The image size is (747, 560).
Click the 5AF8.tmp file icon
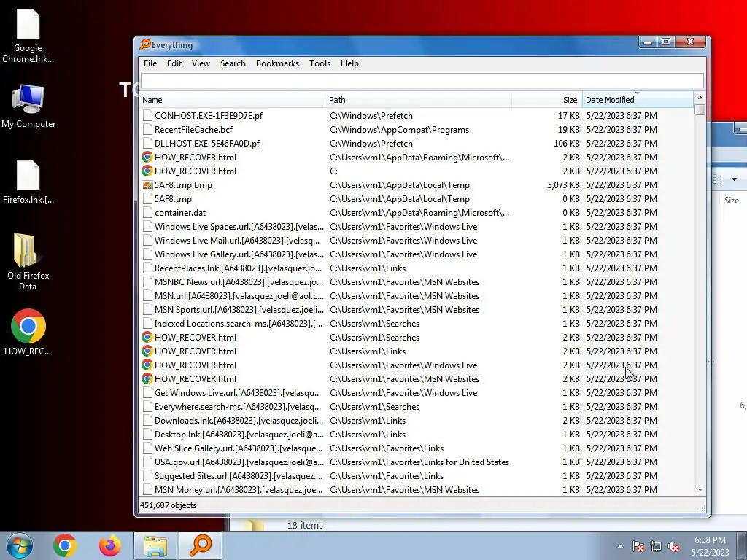tap(147, 198)
